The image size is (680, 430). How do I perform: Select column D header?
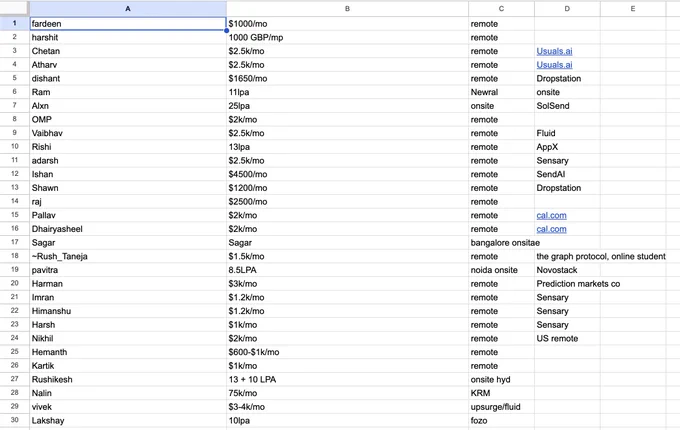coord(567,9)
